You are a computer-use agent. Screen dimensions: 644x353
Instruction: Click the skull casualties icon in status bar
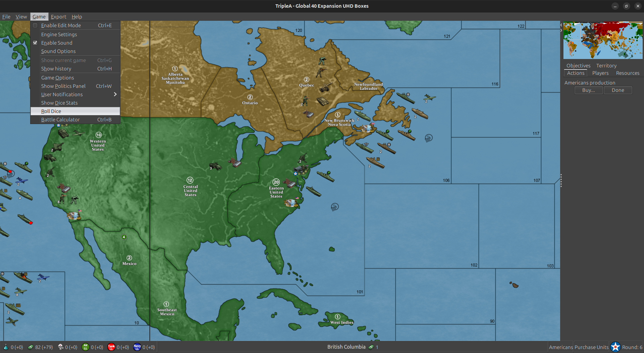[x=61, y=347]
